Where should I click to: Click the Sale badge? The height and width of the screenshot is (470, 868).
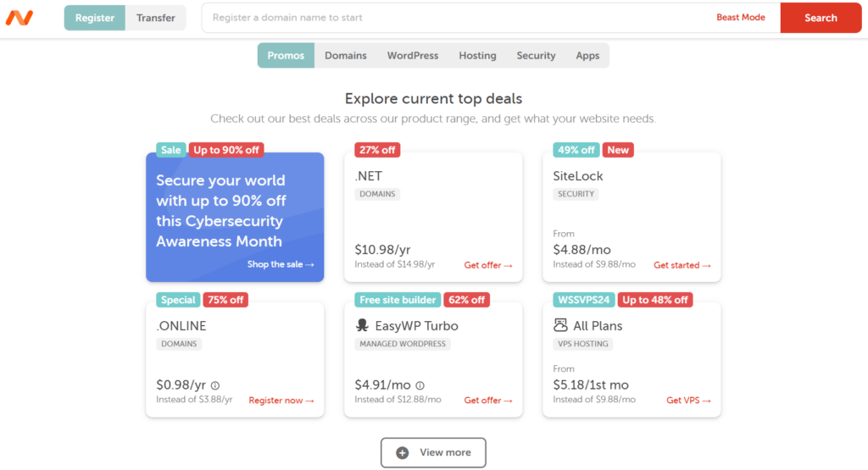pos(170,150)
